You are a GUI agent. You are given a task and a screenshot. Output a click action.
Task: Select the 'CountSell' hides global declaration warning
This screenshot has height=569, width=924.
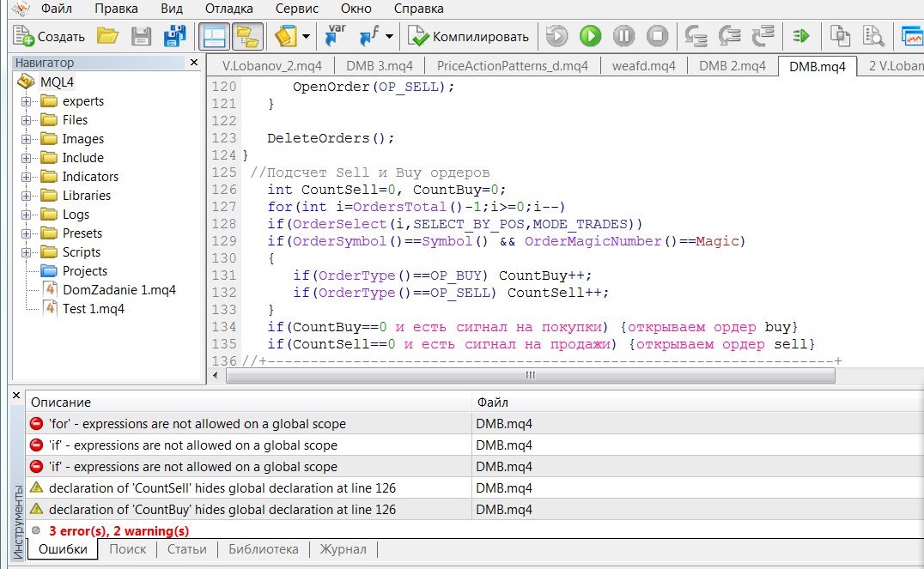(x=474, y=487)
